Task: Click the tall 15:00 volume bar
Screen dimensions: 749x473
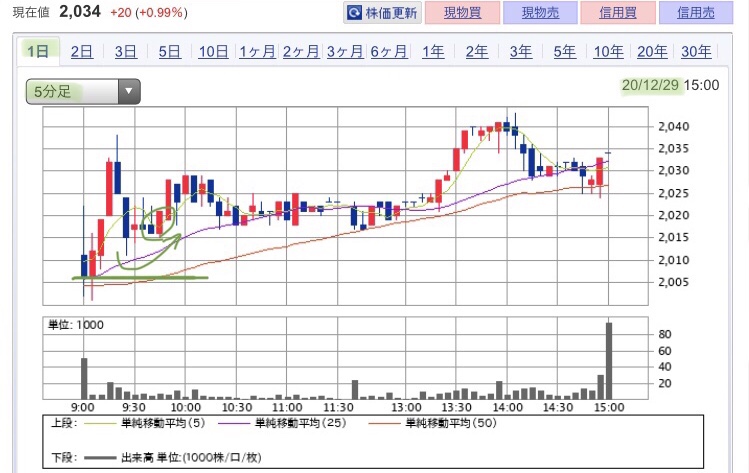Action: pyautogui.click(x=609, y=361)
